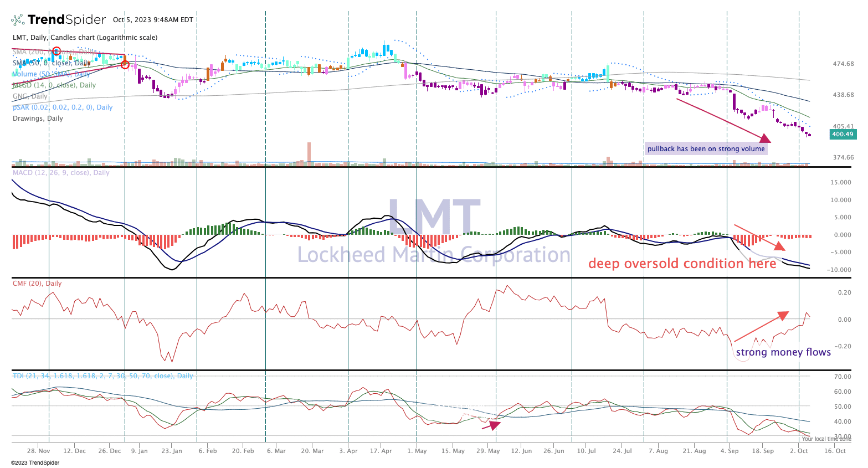This screenshot has height=468, width=868.
Task: Click the 28. Nov date label
Action: point(38,451)
